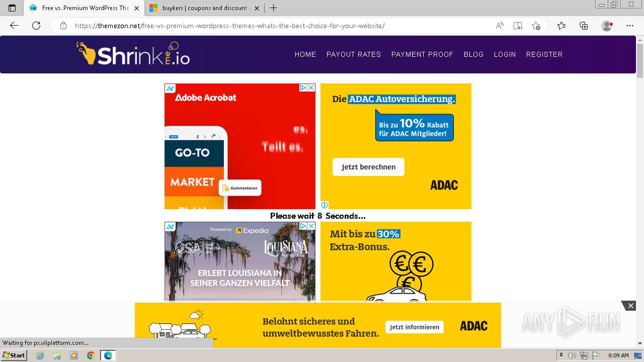Launch Internet Explorer from the taskbar

tap(40, 355)
